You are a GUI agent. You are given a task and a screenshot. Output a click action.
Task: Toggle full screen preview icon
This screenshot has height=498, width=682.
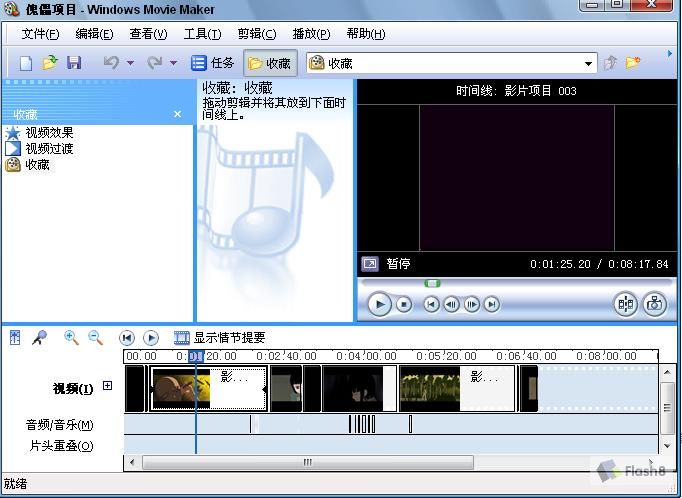(x=370, y=264)
